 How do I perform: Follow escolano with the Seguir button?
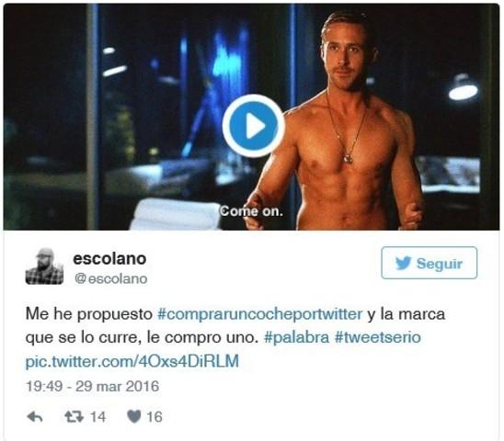430,263
